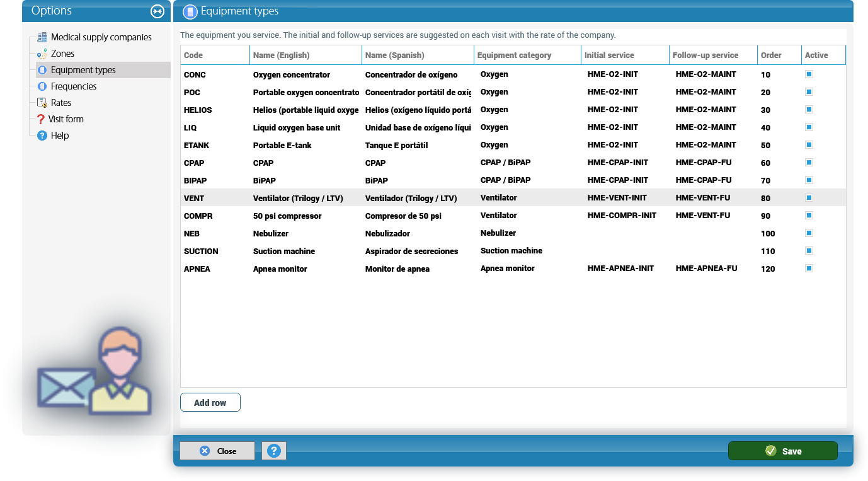
Task: Click the user with envelope image
Action: coord(94,371)
